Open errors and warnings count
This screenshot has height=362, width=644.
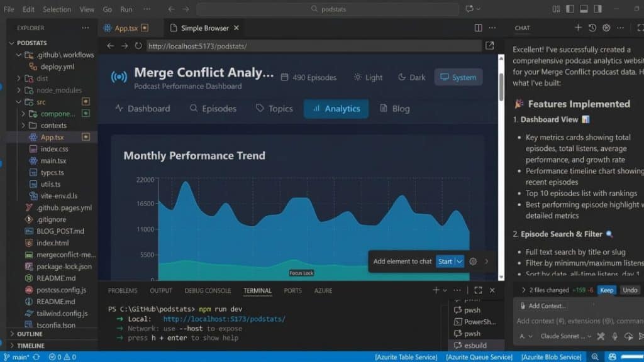click(62, 357)
